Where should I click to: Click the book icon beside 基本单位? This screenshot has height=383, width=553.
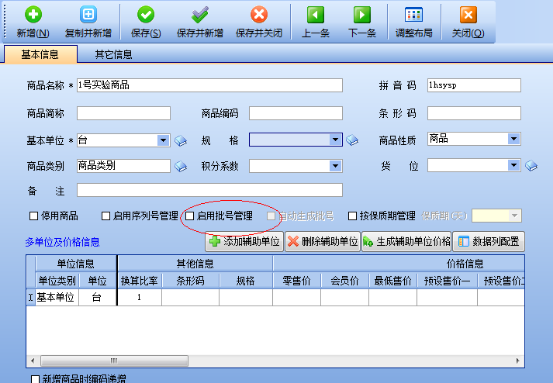[181, 141]
